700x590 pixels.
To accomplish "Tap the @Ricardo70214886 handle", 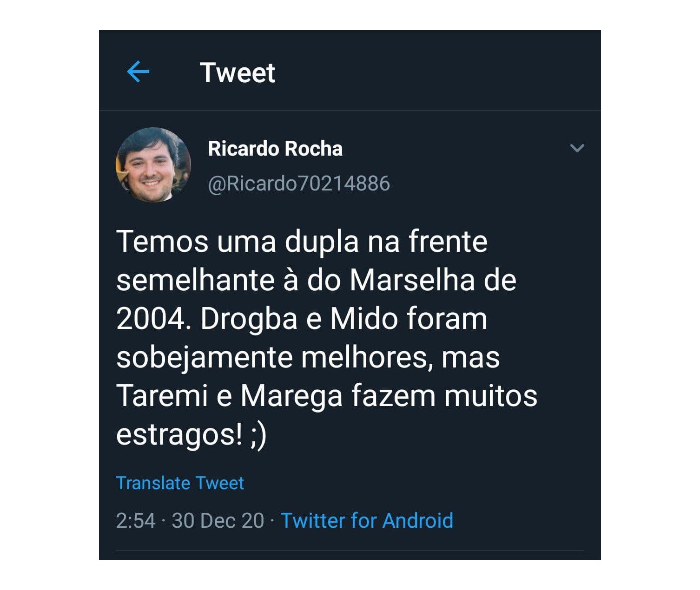I will [298, 184].
